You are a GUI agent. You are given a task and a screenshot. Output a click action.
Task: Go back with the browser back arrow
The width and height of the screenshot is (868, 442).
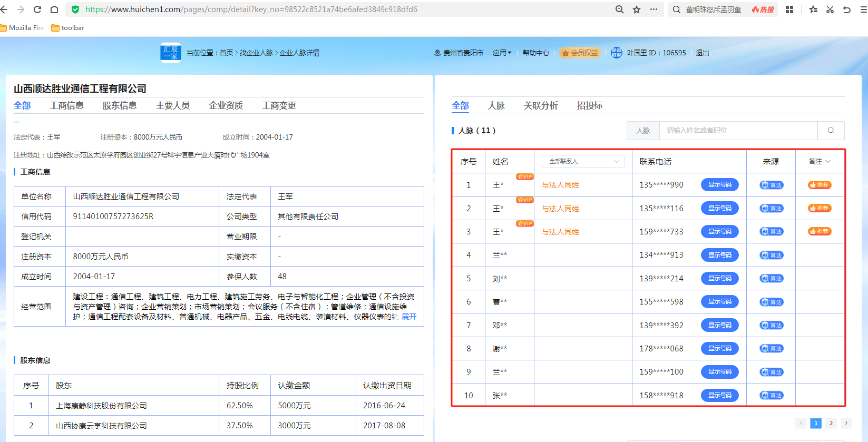click(x=4, y=9)
